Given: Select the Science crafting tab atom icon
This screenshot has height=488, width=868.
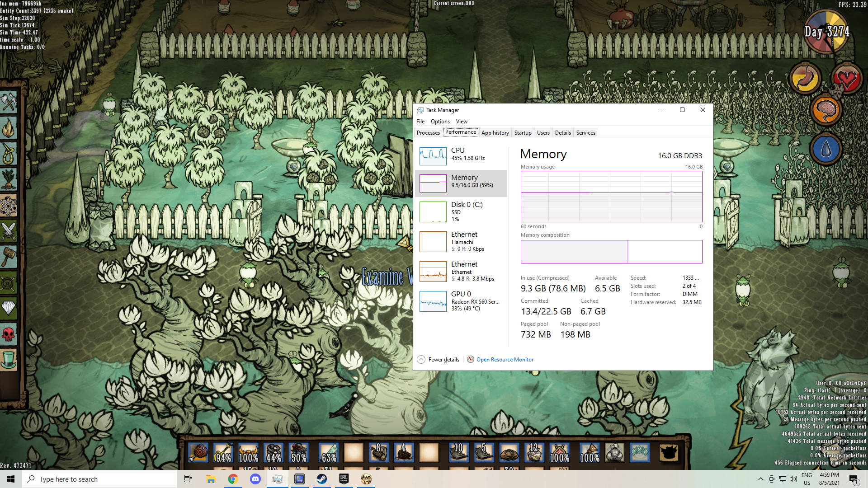Looking at the screenshot, I should 9,206.
